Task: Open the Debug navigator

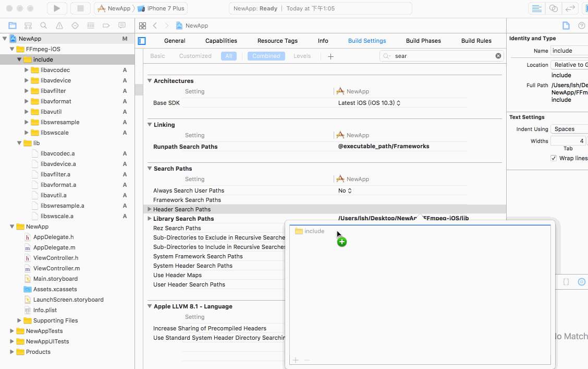Action: click(x=90, y=26)
